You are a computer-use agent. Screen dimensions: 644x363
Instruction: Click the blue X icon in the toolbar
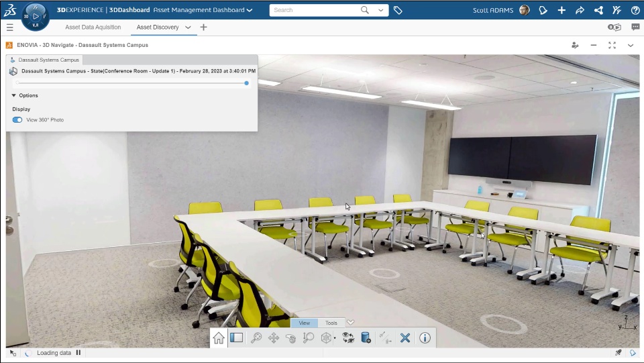405,338
